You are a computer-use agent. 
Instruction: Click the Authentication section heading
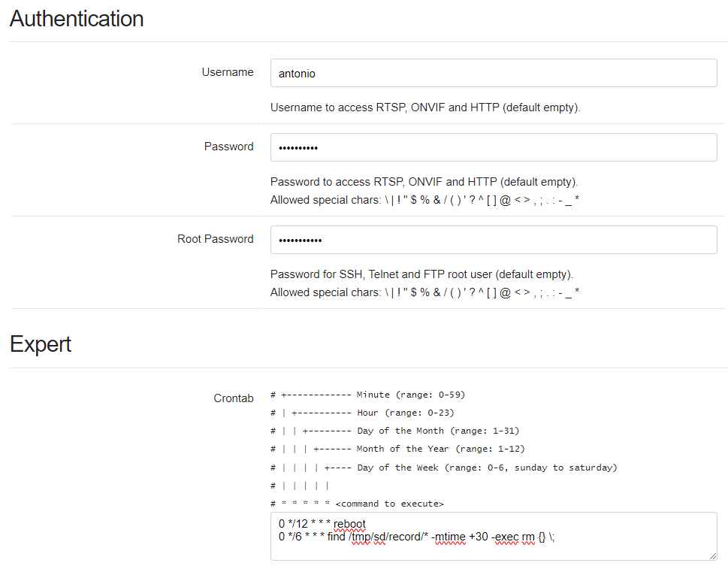[x=77, y=19]
